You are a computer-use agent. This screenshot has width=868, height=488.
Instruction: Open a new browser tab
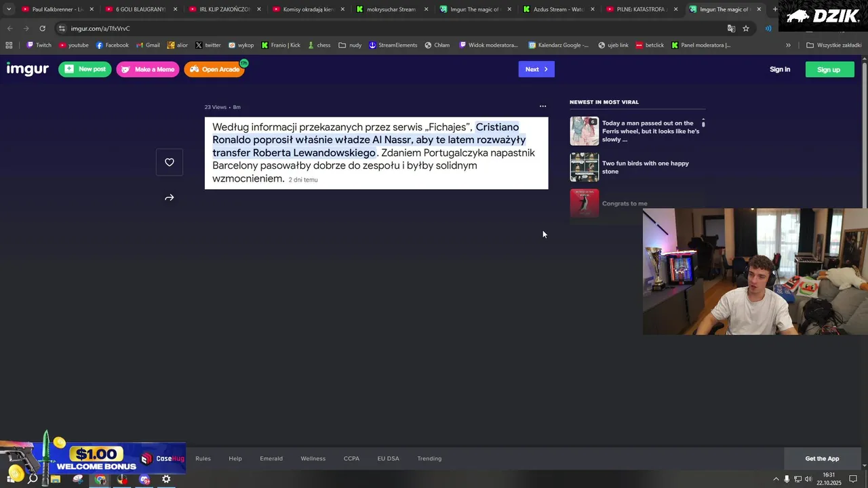pyautogui.click(x=775, y=9)
